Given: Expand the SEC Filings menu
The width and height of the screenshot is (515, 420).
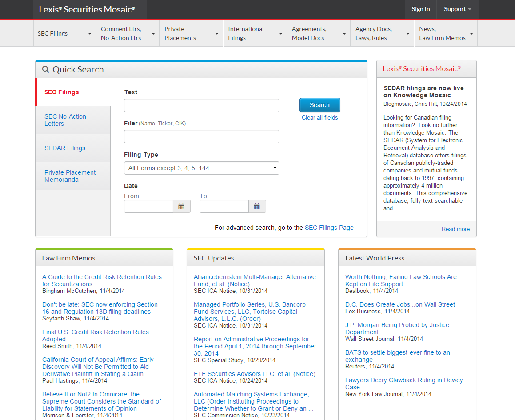Looking at the screenshot, I should point(64,33).
